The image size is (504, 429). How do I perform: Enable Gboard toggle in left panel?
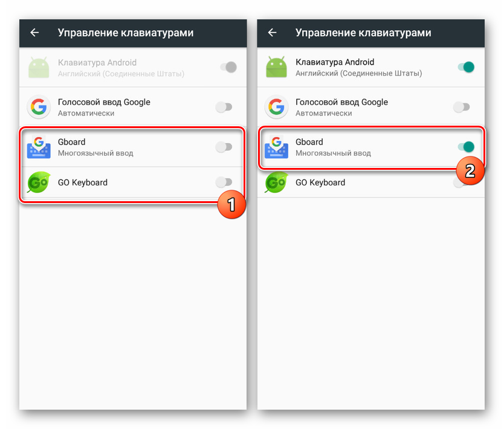click(x=224, y=147)
